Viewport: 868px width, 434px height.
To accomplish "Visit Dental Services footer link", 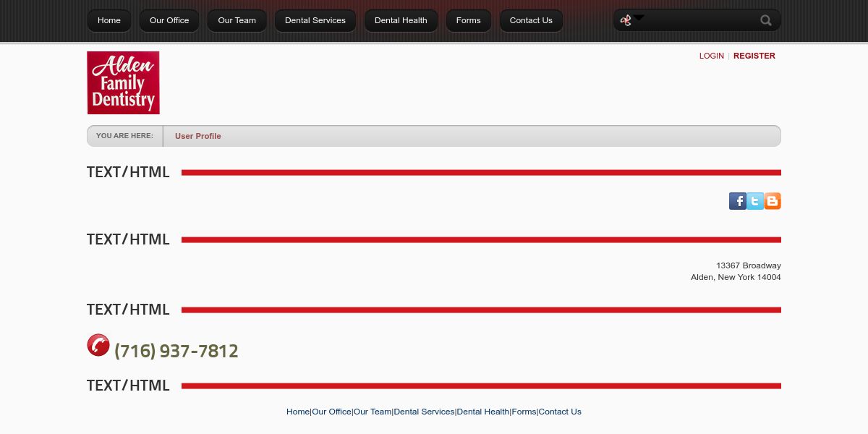I will coord(424,412).
